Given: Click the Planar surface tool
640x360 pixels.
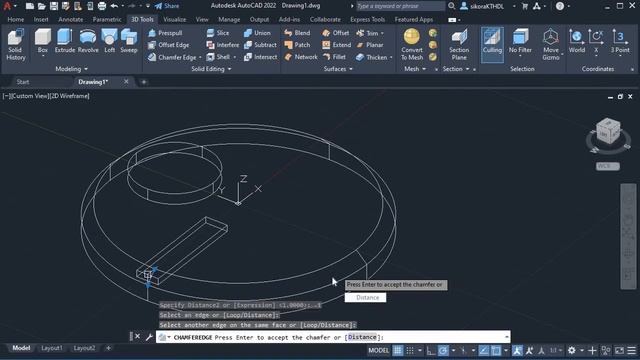Looking at the screenshot, I should (x=370, y=45).
